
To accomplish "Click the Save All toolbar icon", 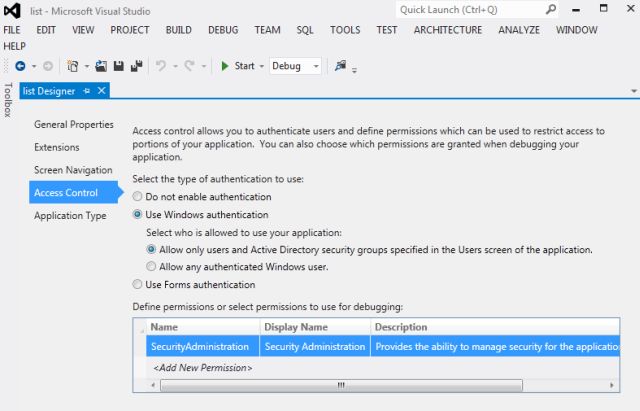I will click(136, 66).
